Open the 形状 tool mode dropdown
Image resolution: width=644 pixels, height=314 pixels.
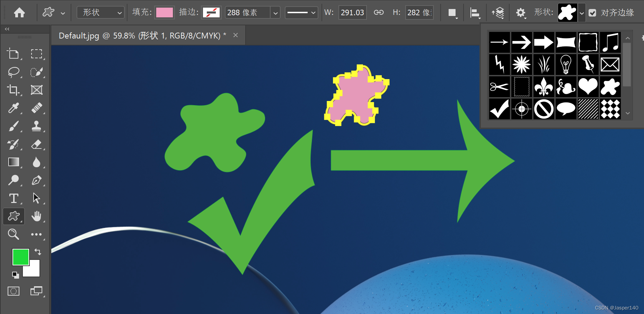point(100,13)
